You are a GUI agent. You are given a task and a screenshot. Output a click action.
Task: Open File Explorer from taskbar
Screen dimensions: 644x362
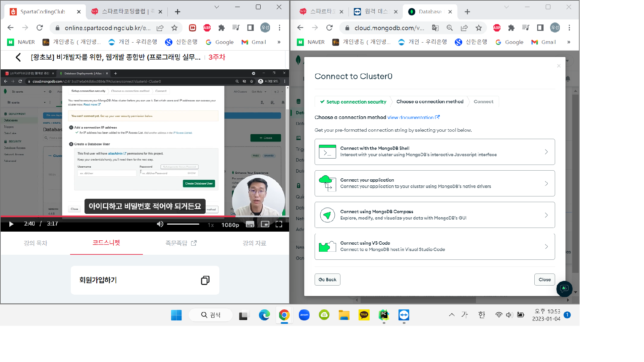tap(344, 315)
